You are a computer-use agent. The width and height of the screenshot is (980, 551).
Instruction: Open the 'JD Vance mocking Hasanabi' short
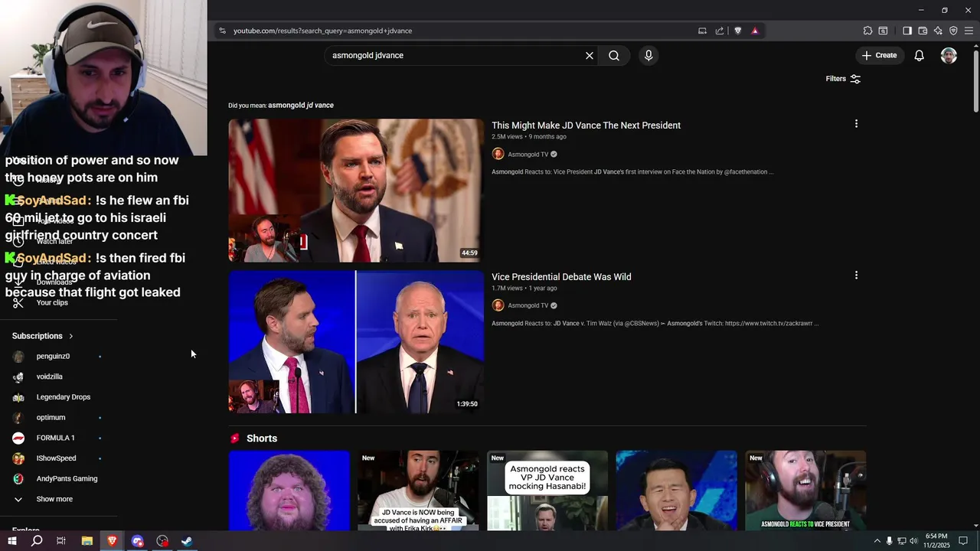click(547, 491)
